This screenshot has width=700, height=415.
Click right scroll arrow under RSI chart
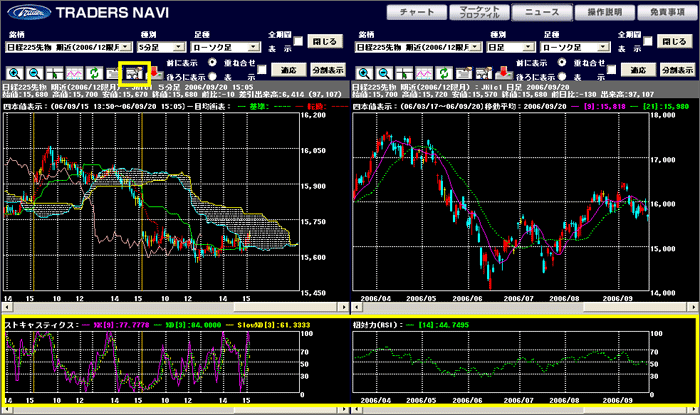pos(693,410)
